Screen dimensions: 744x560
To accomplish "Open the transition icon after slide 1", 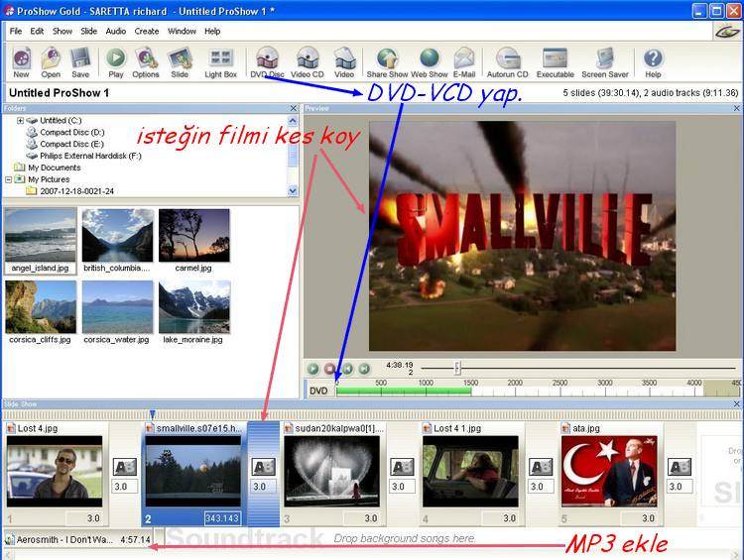I will tap(125, 467).
